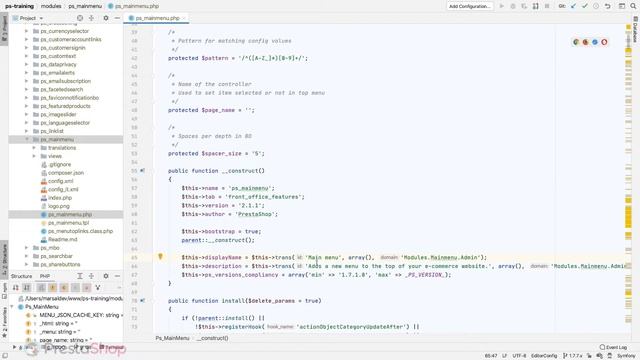The width and height of the screenshot is (640, 360).
Task: Toggle the pink Structure filter button
Action: coord(87,288)
